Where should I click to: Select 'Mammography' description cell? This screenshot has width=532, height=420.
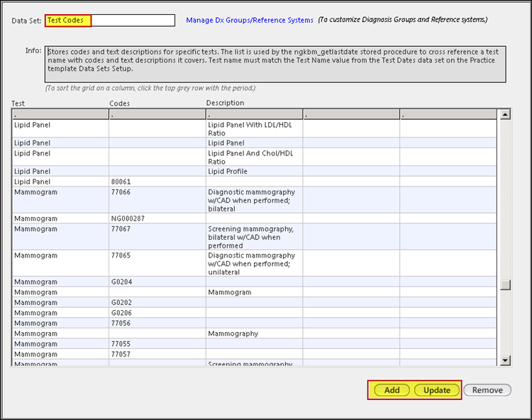(255, 333)
